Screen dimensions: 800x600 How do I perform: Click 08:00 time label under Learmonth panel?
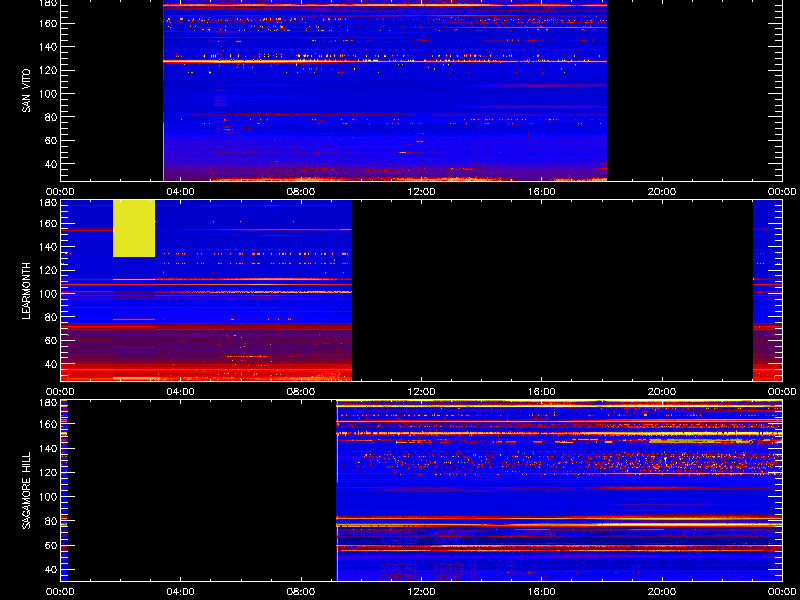pyautogui.click(x=301, y=392)
